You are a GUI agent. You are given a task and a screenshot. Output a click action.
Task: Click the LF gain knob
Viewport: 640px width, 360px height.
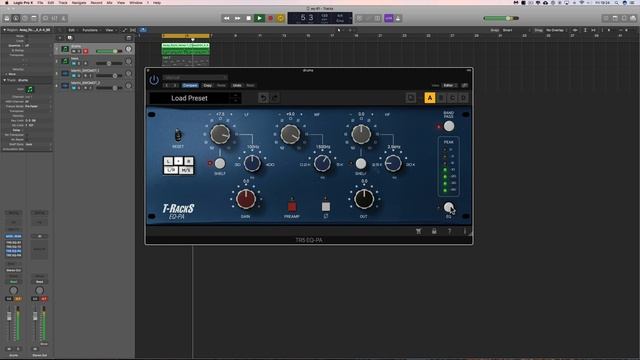tap(220, 134)
